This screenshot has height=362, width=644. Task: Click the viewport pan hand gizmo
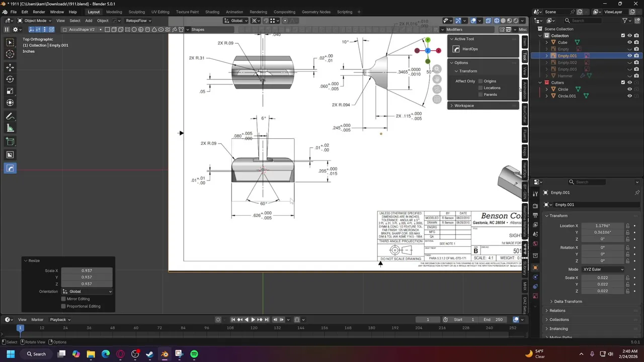[x=437, y=79]
